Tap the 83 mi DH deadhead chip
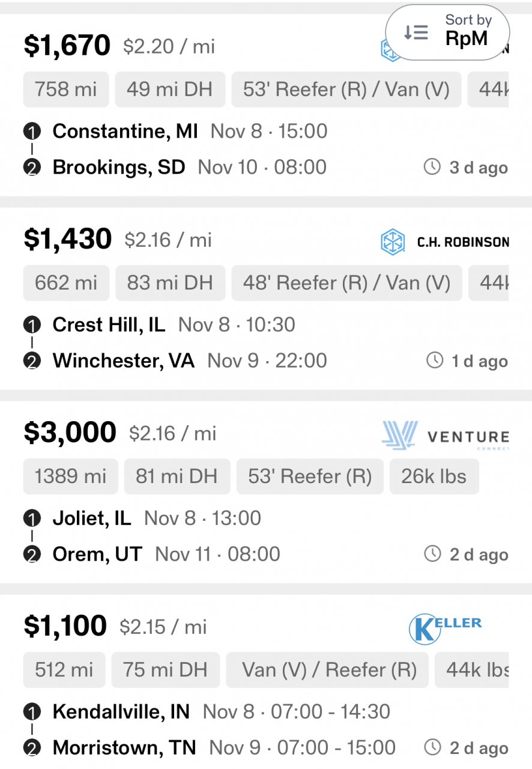Image resolution: width=532 pixels, height=769 pixels. coord(170,283)
